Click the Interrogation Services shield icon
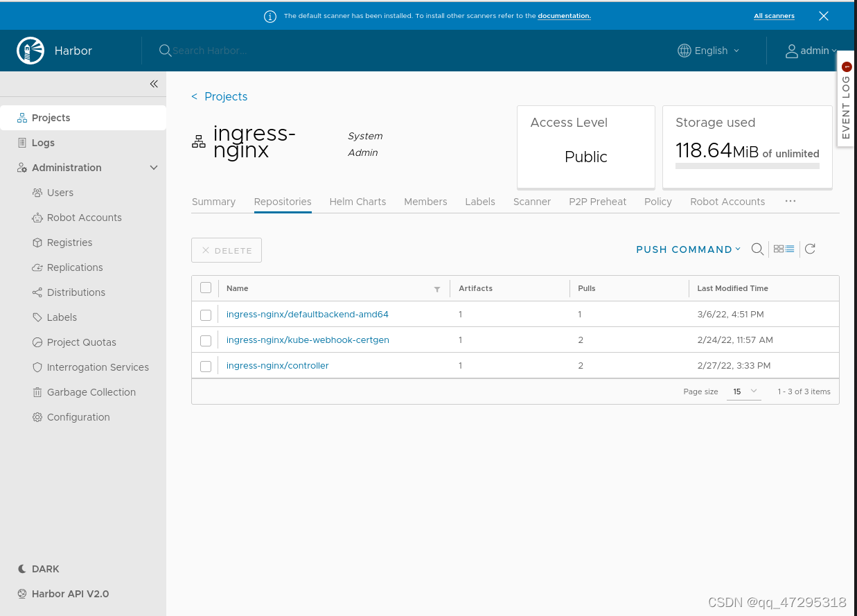The image size is (857, 616). [37, 367]
